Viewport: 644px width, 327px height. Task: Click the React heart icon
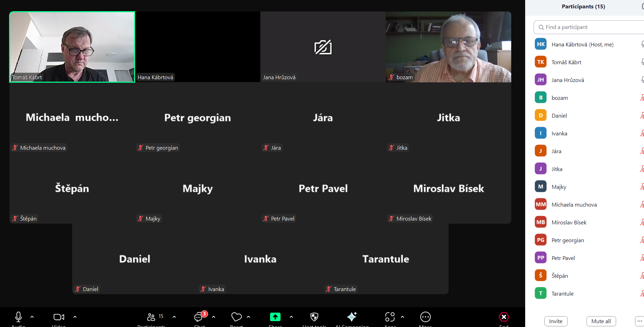pos(236,317)
